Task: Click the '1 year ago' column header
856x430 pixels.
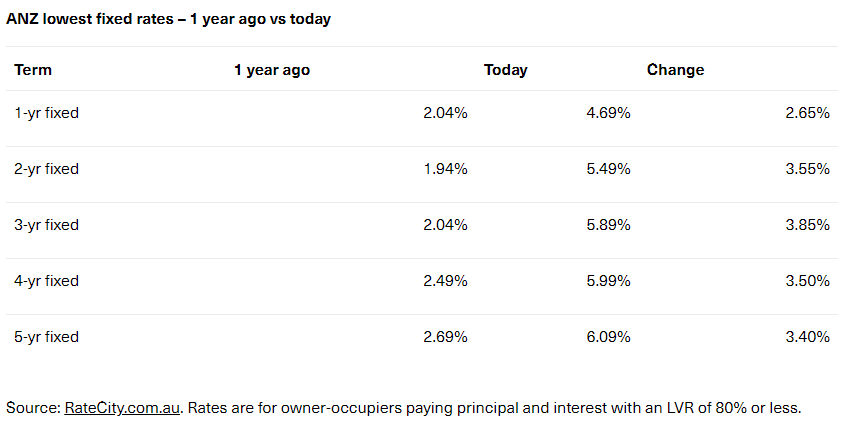Action: 272,70
